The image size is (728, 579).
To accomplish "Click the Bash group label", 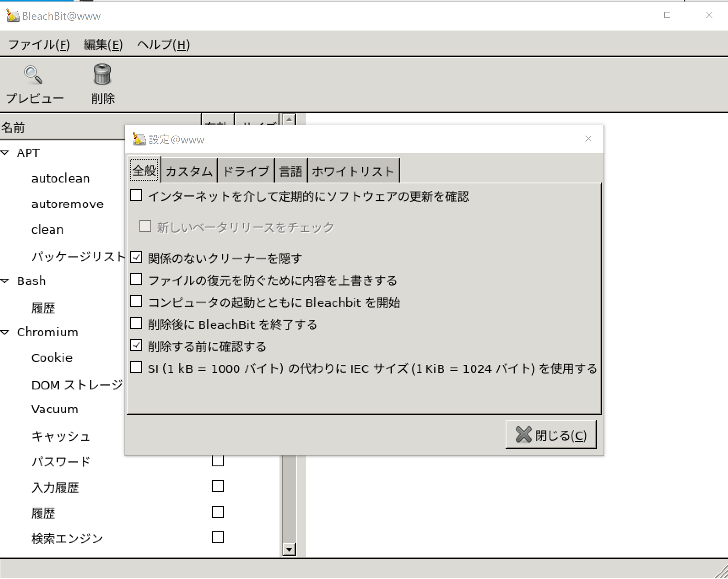I will 31,281.
